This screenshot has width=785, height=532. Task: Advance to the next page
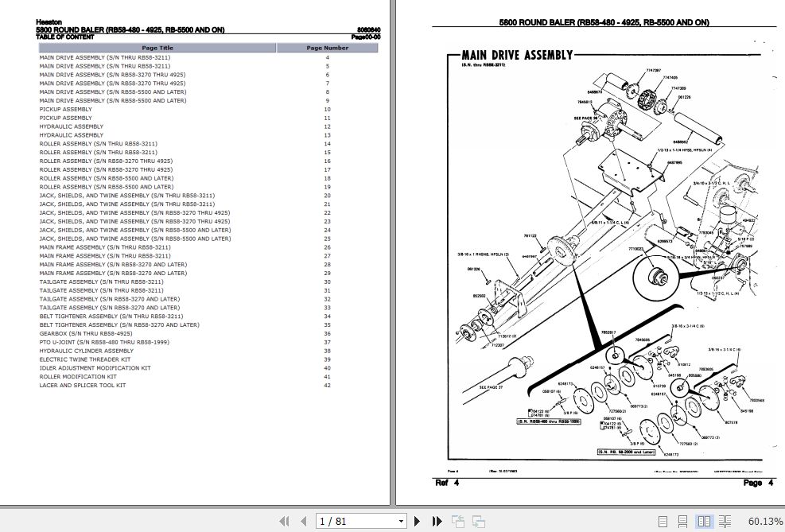418,521
